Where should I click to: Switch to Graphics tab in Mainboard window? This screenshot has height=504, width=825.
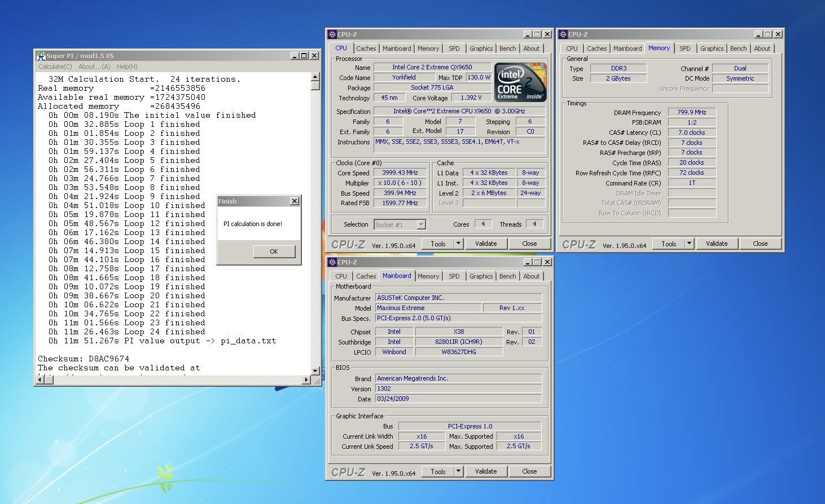(x=481, y=276)
